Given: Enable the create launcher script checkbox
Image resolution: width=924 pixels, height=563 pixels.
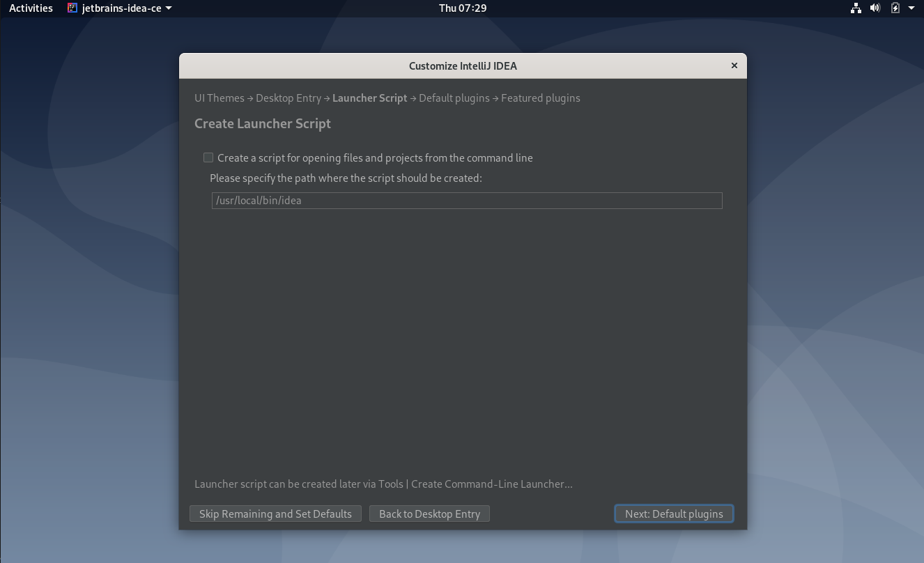Looking at the screenshot, I should (208, 157).
